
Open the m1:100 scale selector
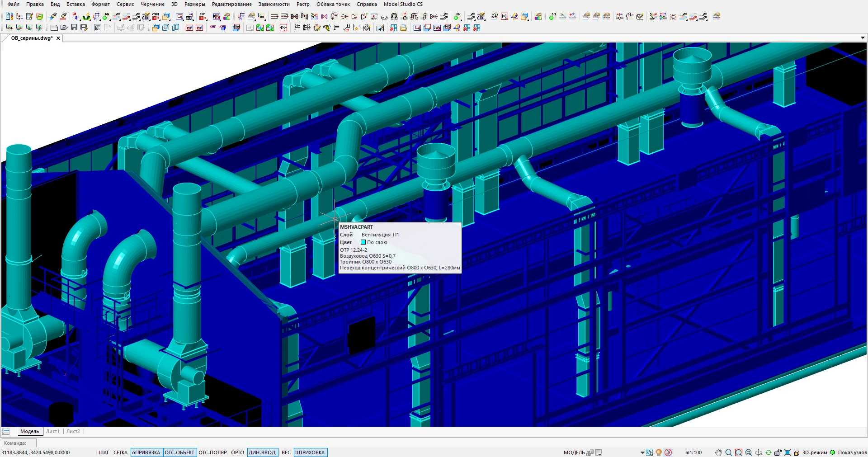click(693, 452)
